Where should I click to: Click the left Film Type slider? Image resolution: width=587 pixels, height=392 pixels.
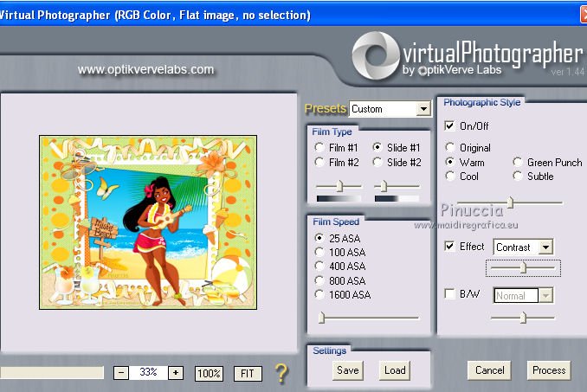339,186
